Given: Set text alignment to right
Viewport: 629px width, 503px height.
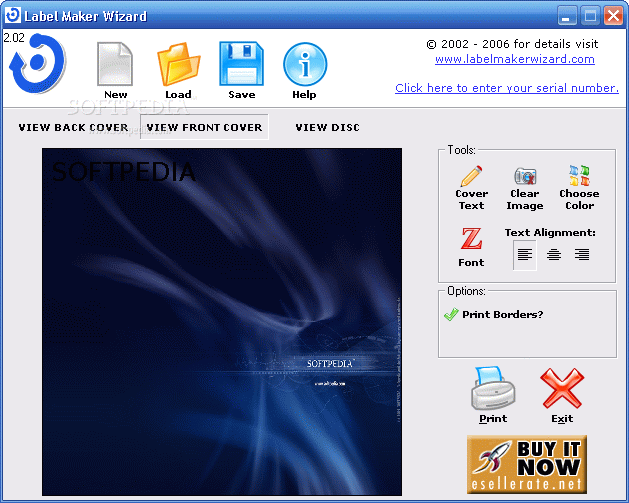Looking at the screenshot, I should click(582, 255).
